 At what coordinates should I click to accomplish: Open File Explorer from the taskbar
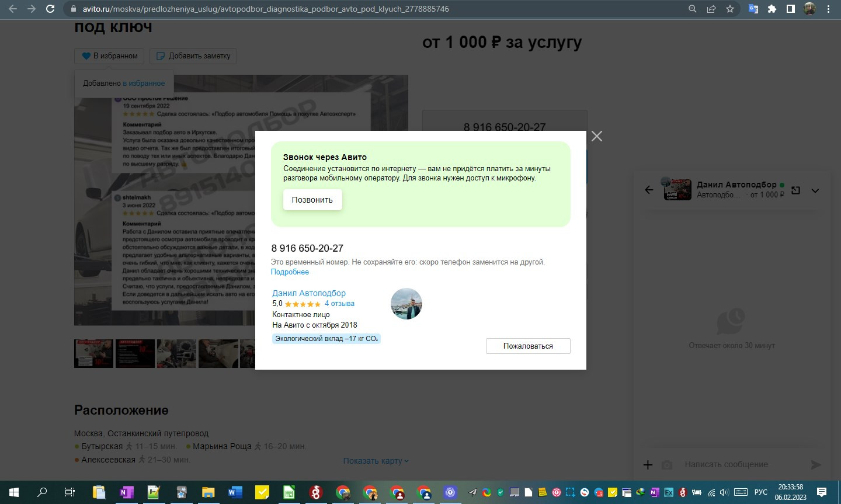coord(208,492)
